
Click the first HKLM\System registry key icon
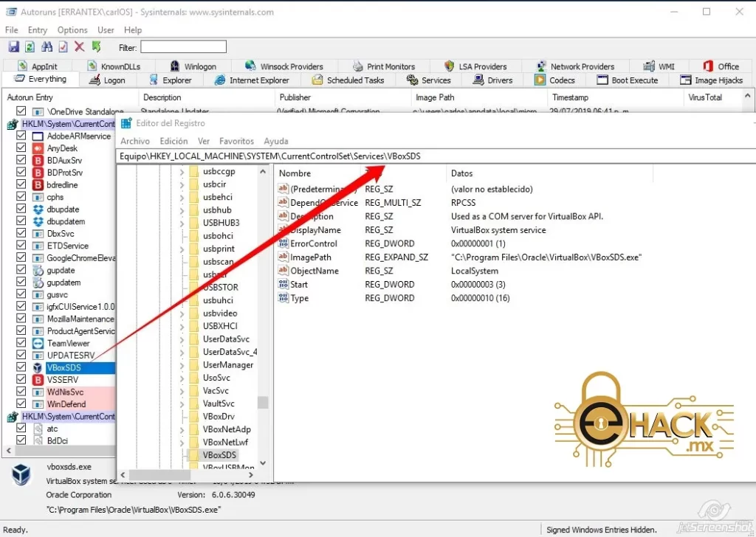(x=13, y=124)
